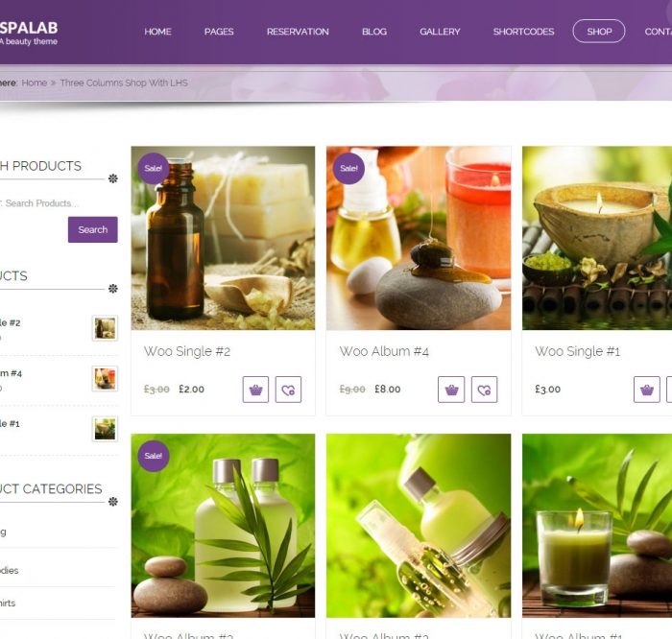
Task: Open the Shortcodes menu
Action: click(523, 32)
